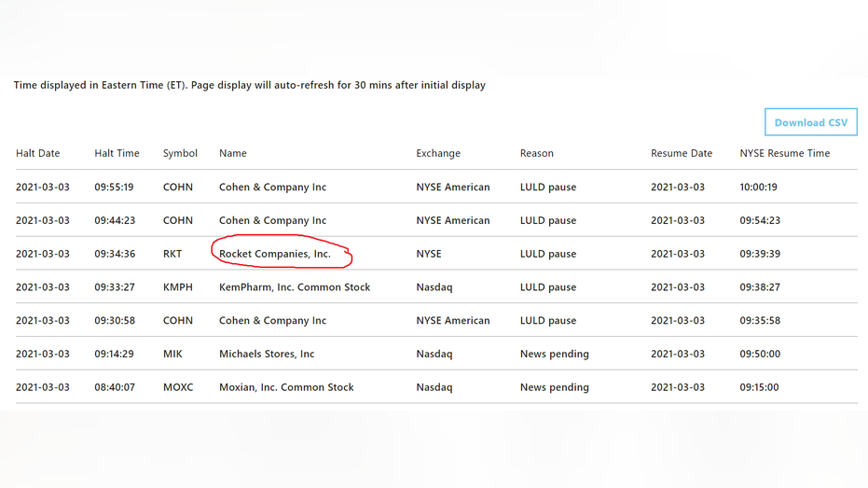Sort by the Halt Time column header
This screenshot has height=488, width=868.
(x=117, y=153)
